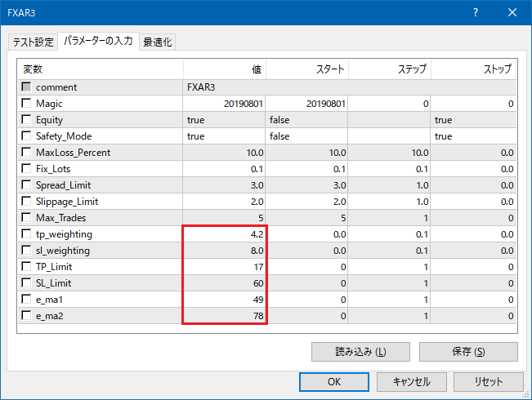532x400 pixels.
Task: Click the 変数 column header
Action: coord(101,69)
